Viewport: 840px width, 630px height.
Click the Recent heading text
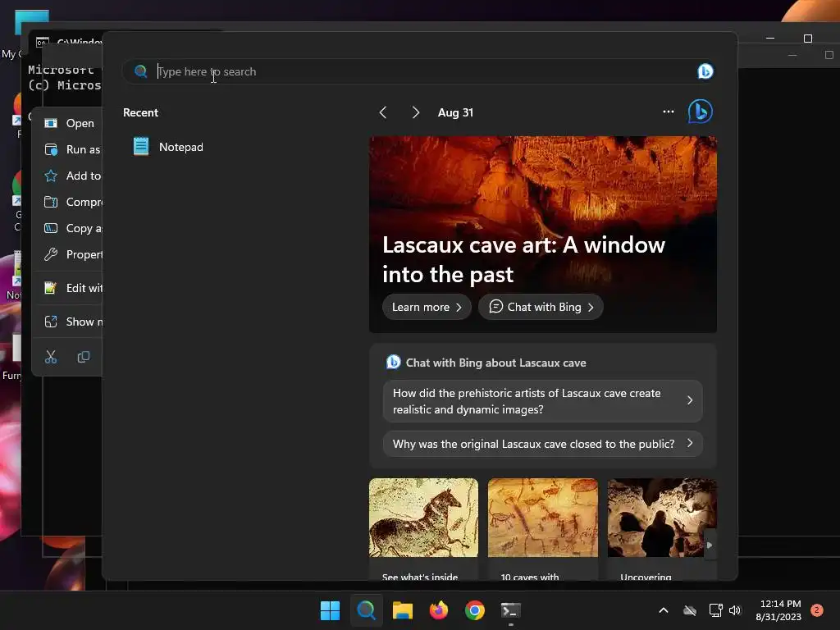pos(140,112)
